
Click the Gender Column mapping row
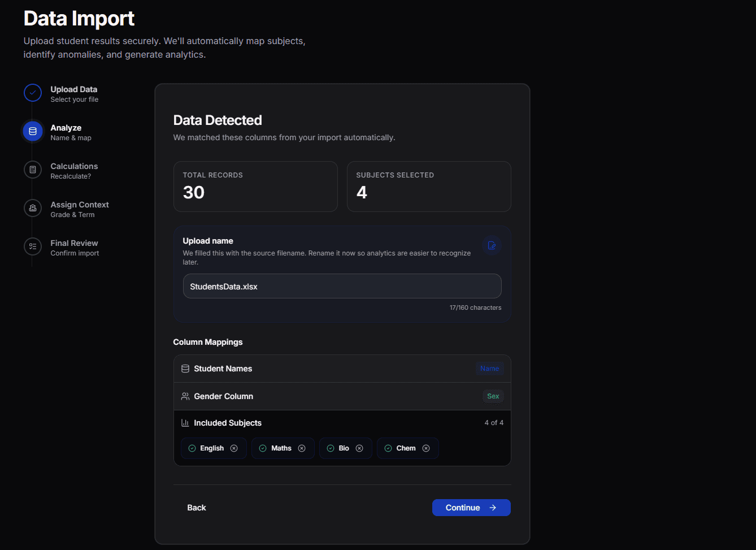[342, 396]
